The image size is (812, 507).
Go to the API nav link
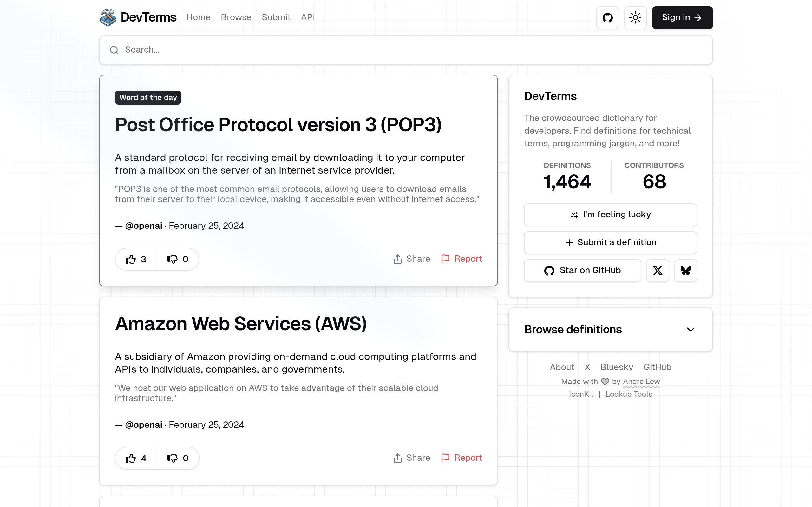point(308,17)
